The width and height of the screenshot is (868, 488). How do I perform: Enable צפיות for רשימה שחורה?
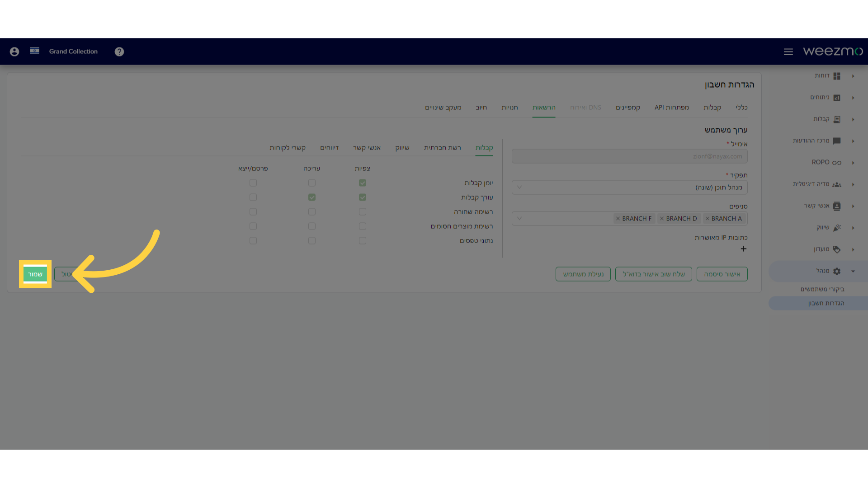pos(363,212)
